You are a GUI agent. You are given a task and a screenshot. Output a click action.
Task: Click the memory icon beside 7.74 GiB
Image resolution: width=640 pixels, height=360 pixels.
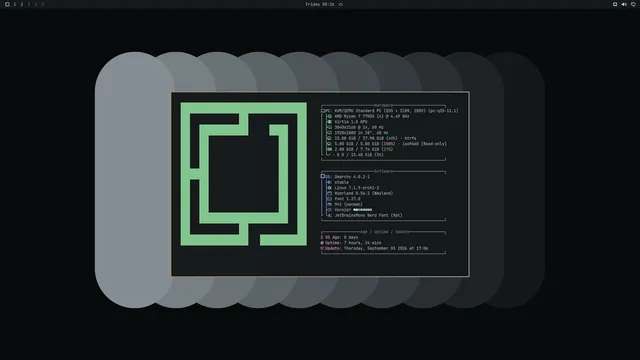(329, 149)
